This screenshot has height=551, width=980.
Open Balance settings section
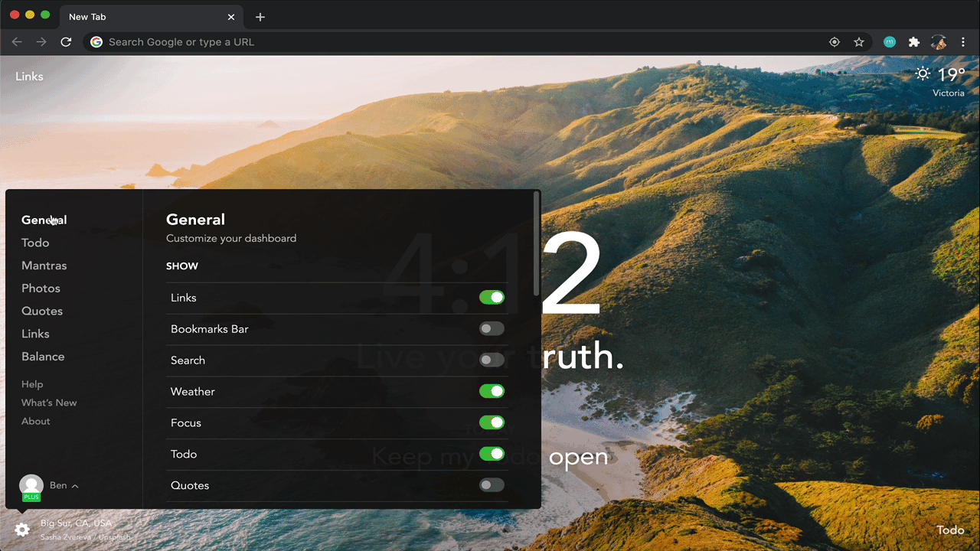pos(43,357)
